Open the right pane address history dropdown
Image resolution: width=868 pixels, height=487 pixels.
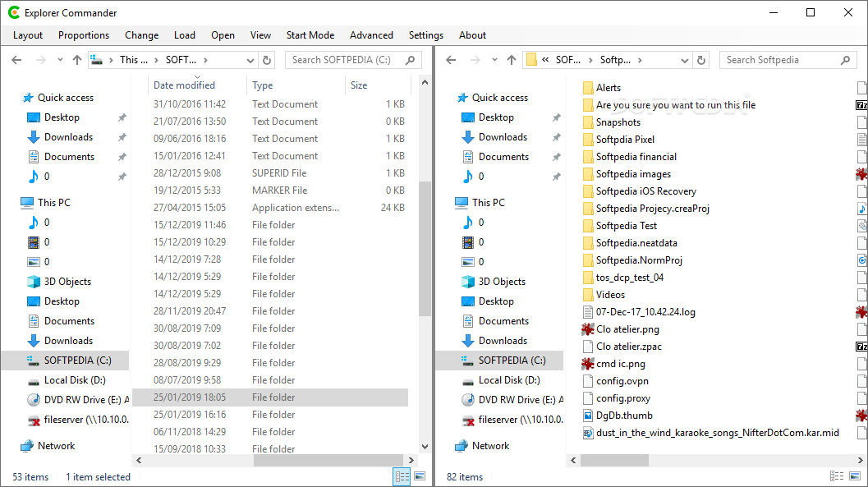click(685, 60)
